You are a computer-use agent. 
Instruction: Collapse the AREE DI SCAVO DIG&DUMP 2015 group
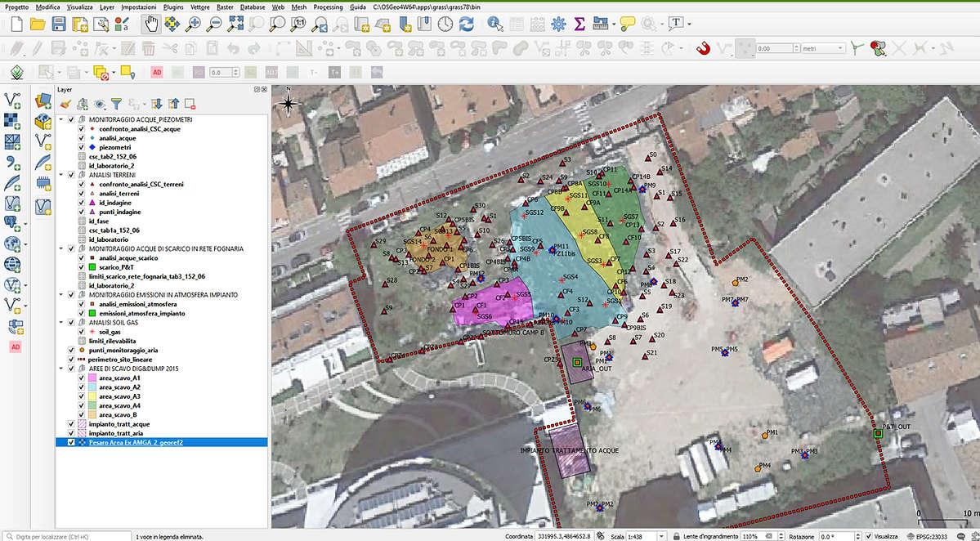(x=60, y=369)
